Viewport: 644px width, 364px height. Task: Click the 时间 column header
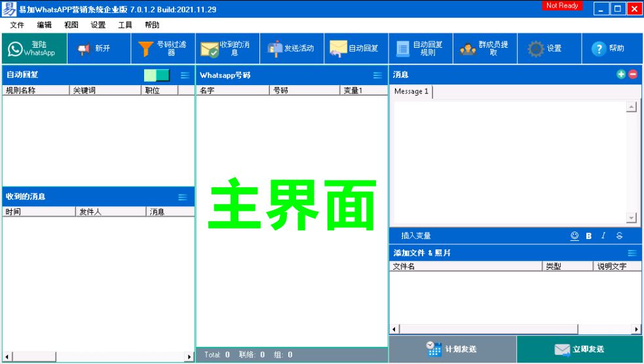point(39,211)
